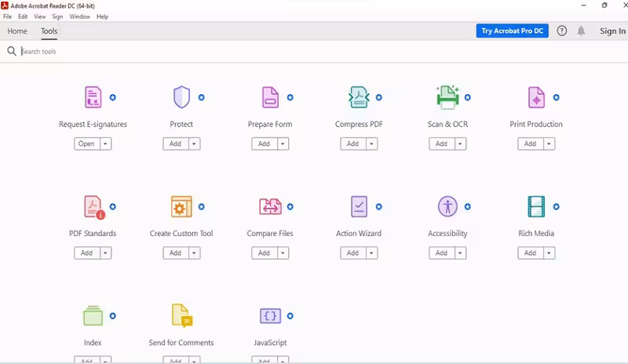Image resolution: width=628 pixels, height=364 pixels.
Task: Click Open under Request E-signatures
Action: 86,144
